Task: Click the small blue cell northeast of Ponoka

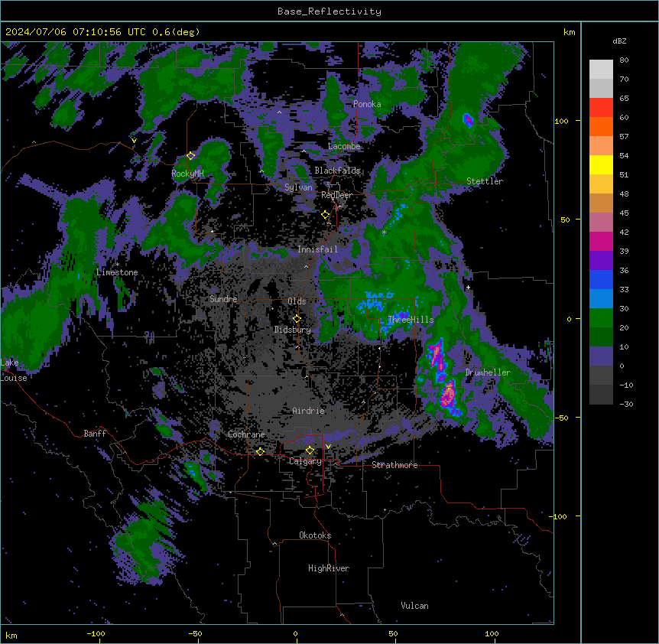Action: [x=467, y=120]
